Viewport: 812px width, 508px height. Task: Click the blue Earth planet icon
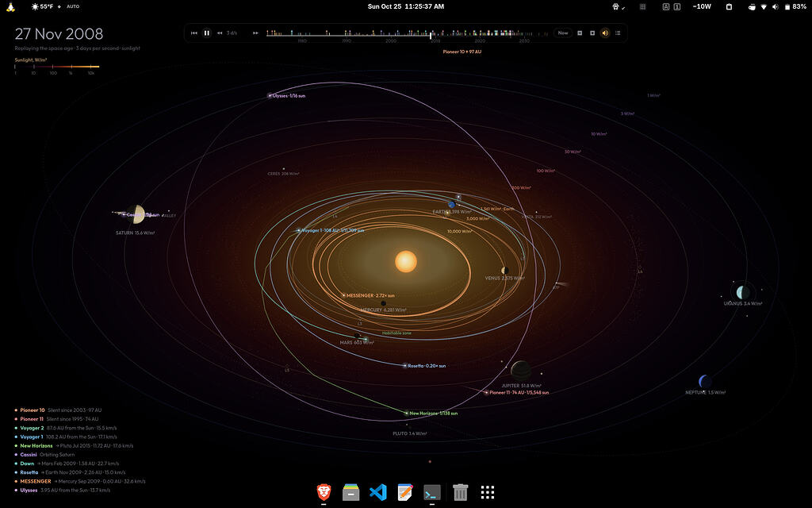click(x=451, y=205)
